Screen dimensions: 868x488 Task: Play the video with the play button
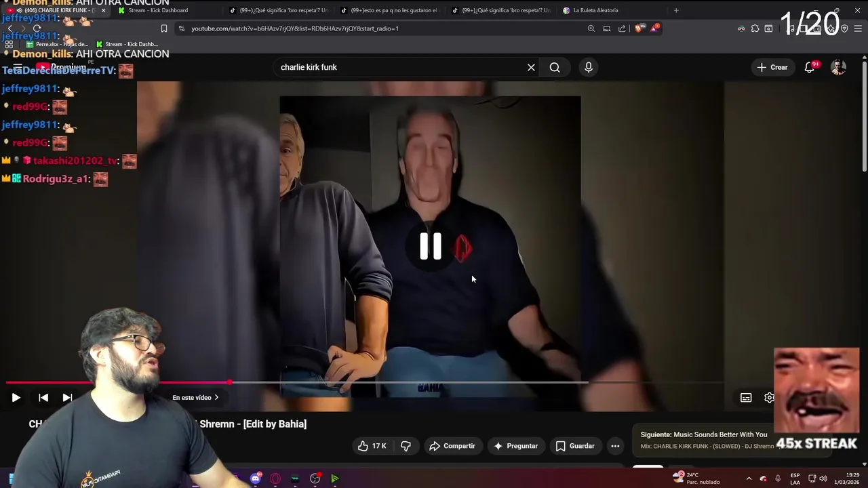pyautogui.click(x=16, y=398)
